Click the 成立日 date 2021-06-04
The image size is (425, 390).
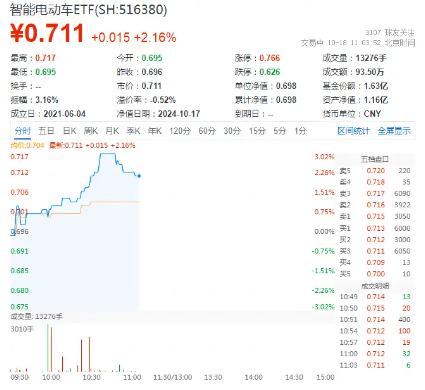pyautogui.click(x=64, y=114)
